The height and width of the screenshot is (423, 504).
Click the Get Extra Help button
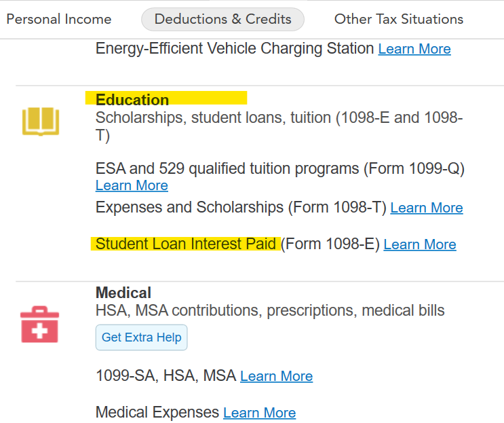pos(141,337)
